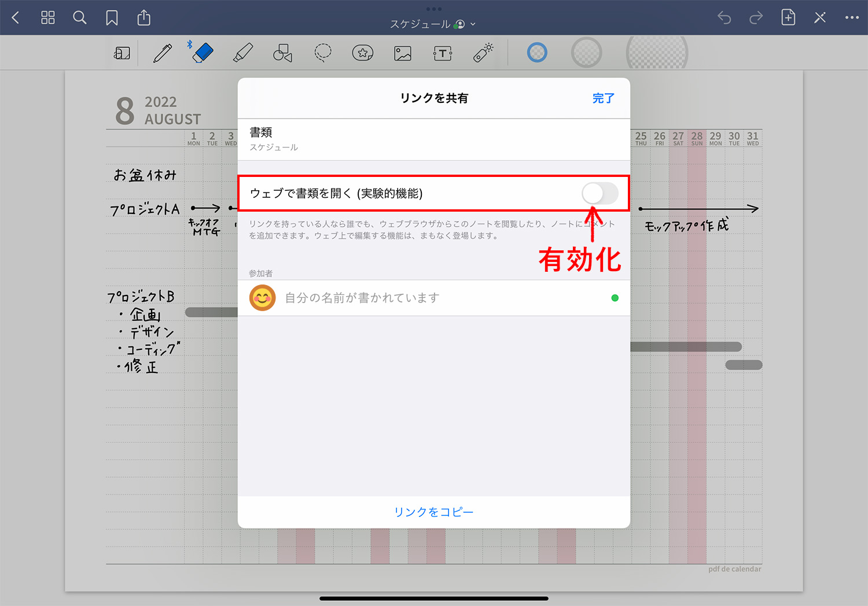The image size is (868, 606).
Task: Choose the blue pen color ring
Action: [x=537, y=53]
